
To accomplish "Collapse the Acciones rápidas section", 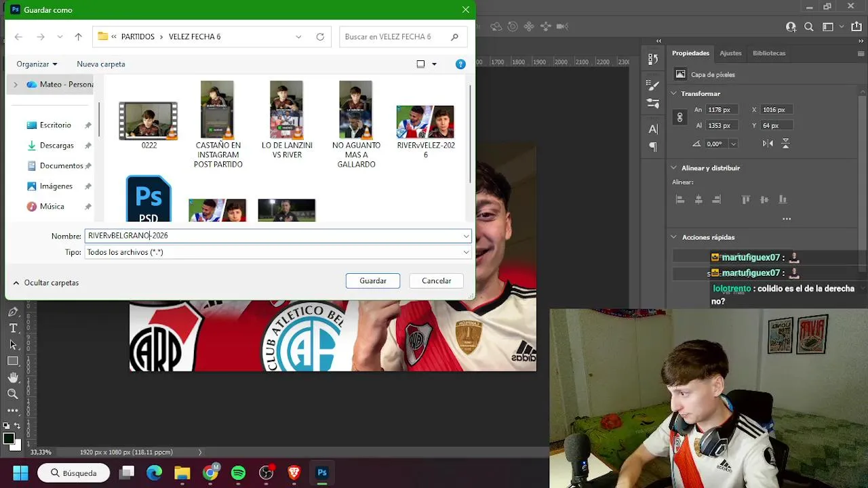I will 674,237.
